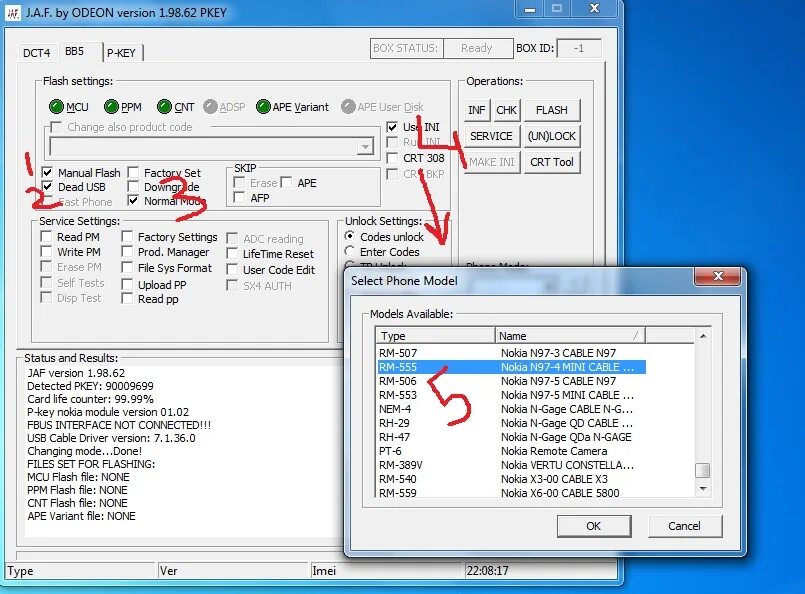Select the PT-6 Nokia Remote Camera row
Image resolution: width=805 pixels, height=594 pixels.
(x=511, y=451)
